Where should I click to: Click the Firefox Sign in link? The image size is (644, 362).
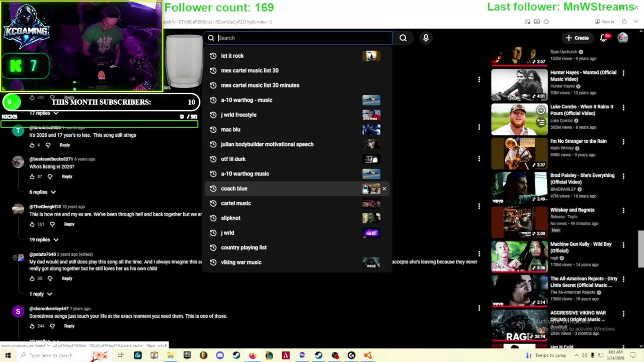pyautogui.click(x=604, y=22)
